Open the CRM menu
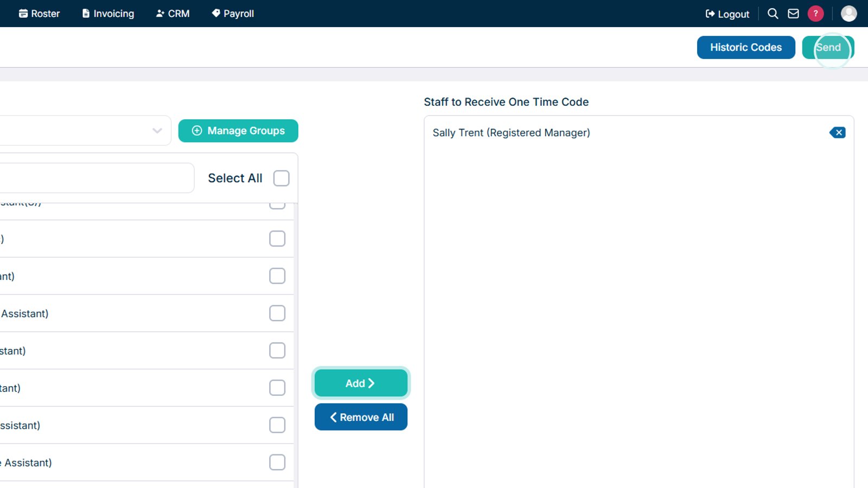 click(x=173, y=14)
